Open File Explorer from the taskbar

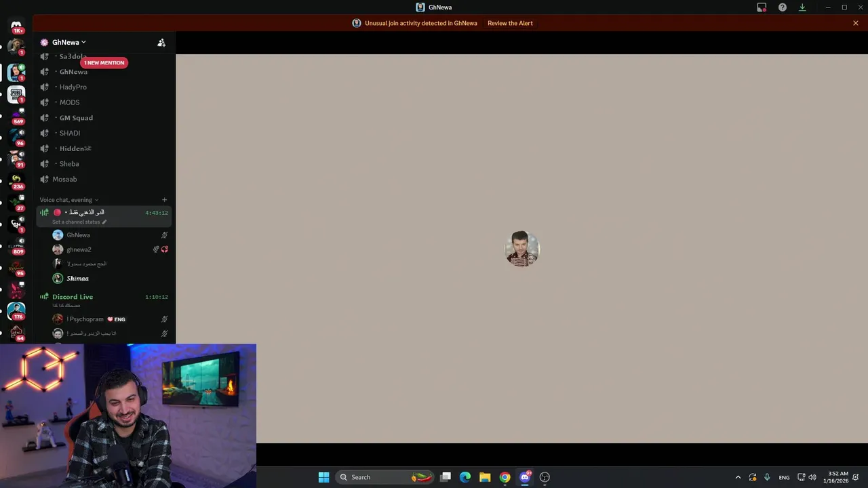[x=485, y=477]
